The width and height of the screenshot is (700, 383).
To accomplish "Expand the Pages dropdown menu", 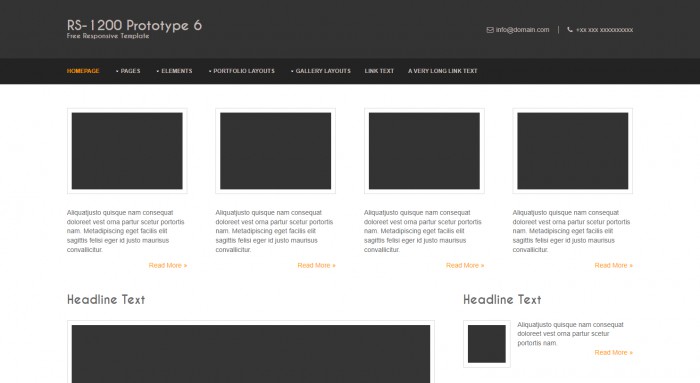I will click(x=128, y=71).
